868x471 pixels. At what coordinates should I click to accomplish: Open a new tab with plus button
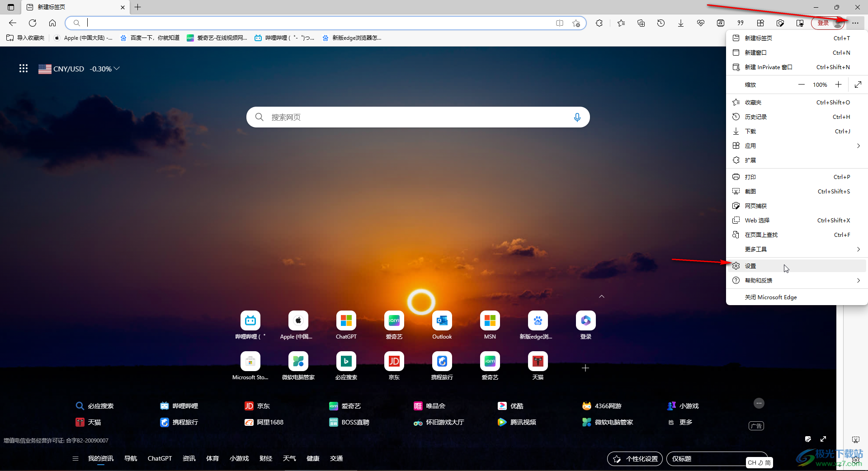138,7
